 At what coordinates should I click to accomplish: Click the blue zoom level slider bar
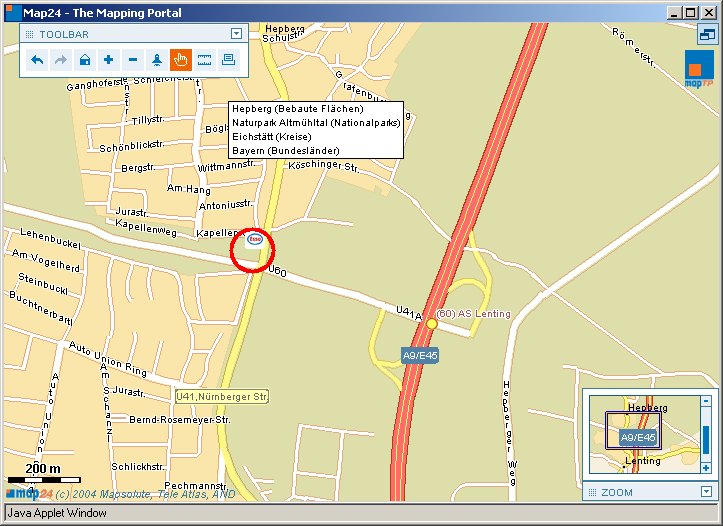coord(706,438)
